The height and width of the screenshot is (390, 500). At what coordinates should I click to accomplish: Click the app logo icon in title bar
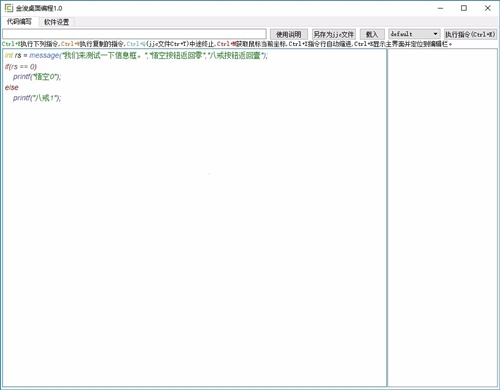pos(9,8)
